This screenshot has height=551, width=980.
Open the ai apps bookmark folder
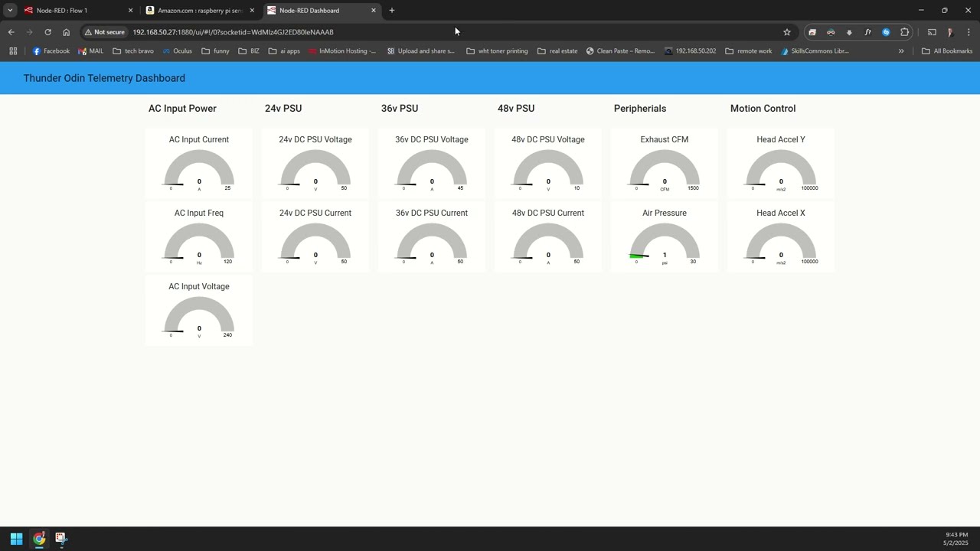tap(283, 51)
